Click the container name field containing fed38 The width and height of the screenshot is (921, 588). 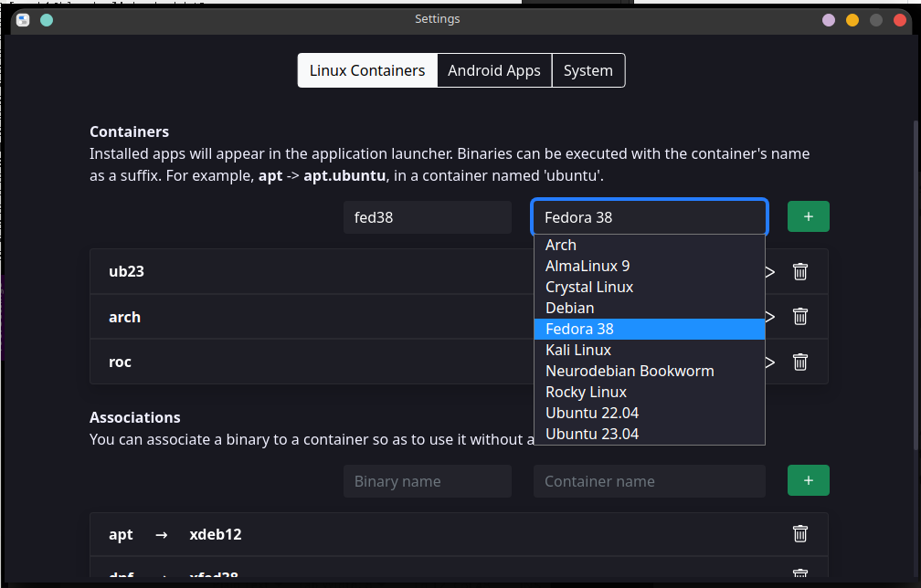click(x=428, y=217)
